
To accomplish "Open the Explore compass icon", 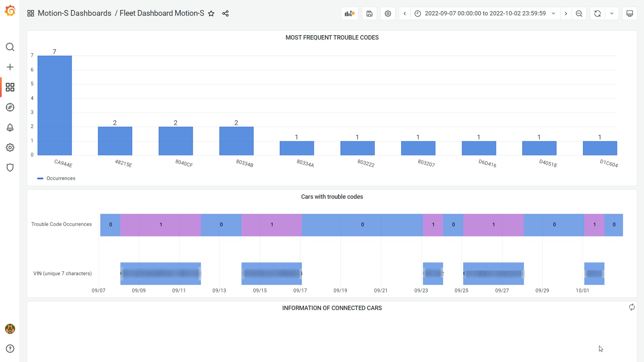I will [10, 107].
